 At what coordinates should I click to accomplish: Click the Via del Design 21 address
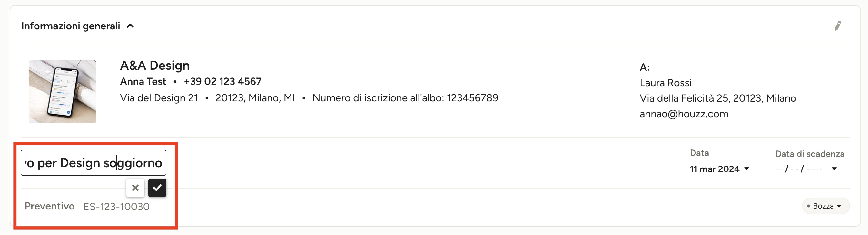click(x=159, y=98)
